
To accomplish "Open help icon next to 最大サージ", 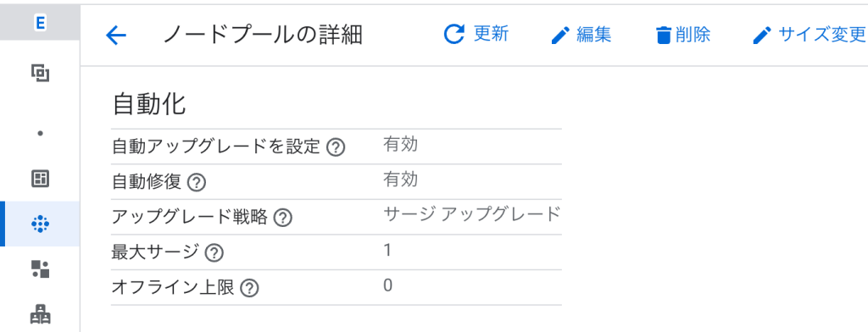I will [214, 253].
